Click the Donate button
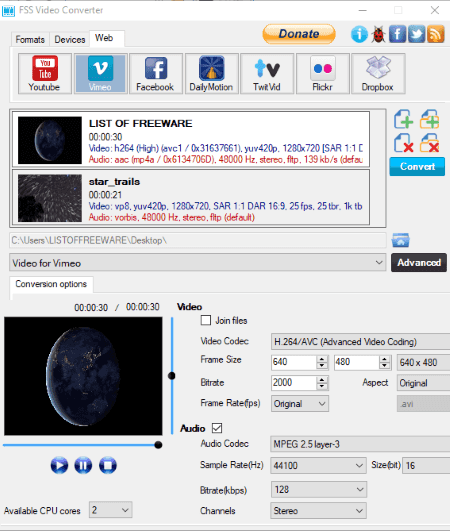The height and width of the screenshot is (531, 450). point(299,34)
